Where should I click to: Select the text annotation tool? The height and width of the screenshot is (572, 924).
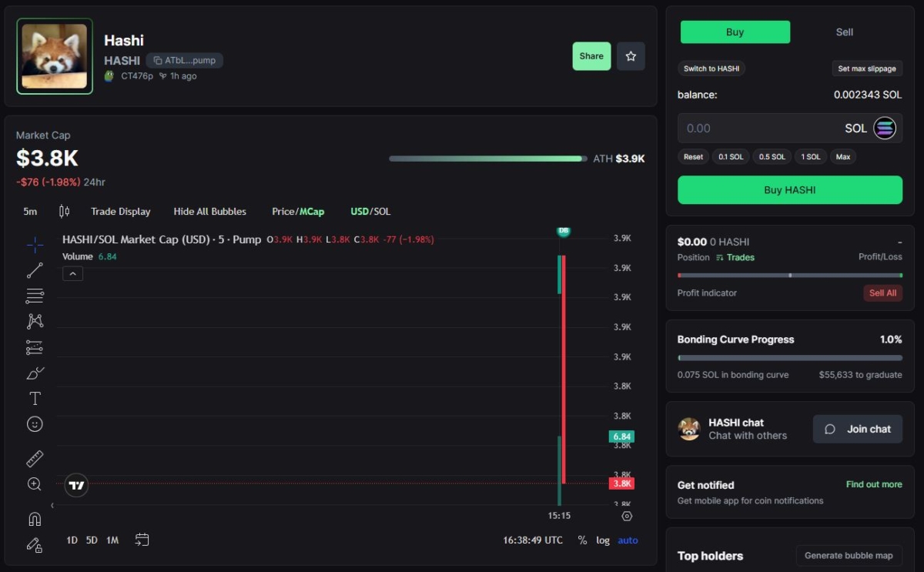coord(35,398)
